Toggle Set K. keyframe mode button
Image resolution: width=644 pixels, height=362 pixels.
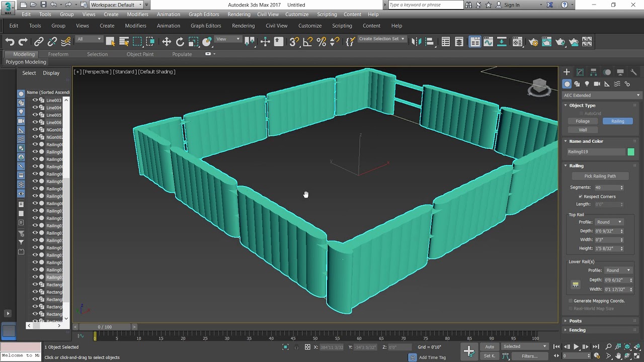(x=490, y=356)
